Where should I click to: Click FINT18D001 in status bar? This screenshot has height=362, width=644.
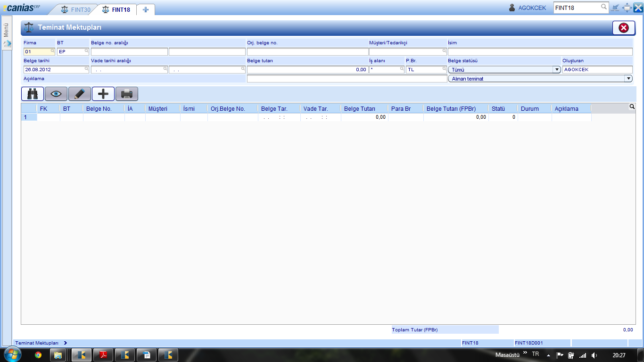pyautogui.click(x=528, y=343)
